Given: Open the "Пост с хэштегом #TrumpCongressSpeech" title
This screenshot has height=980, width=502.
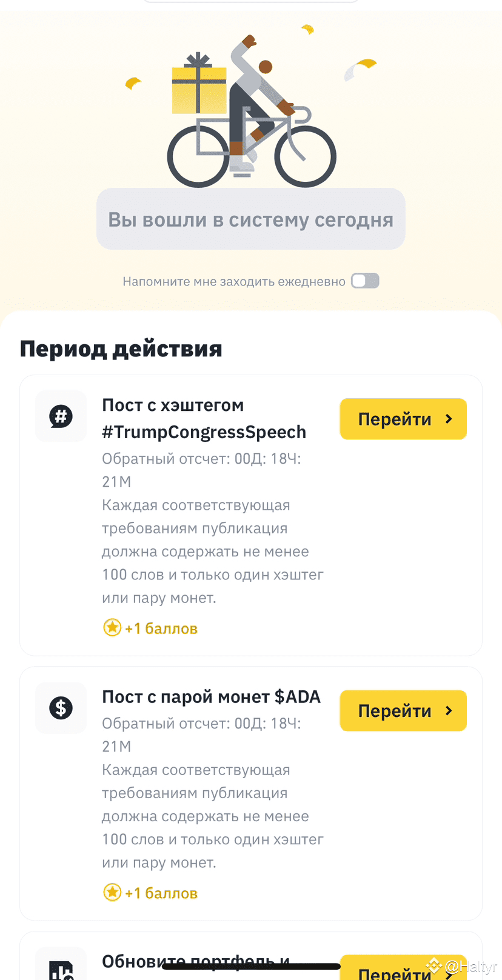Looking at the screenshot, I should click(204, 419).
